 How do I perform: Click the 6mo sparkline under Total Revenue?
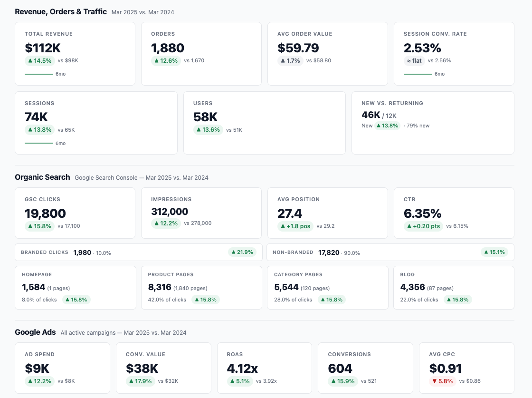(x=39, y=74)
